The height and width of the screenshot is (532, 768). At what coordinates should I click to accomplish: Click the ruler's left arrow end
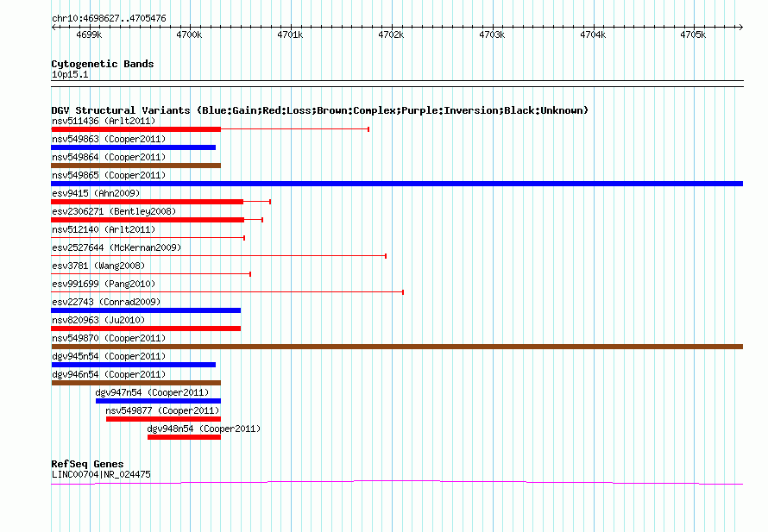pos(54,27)
